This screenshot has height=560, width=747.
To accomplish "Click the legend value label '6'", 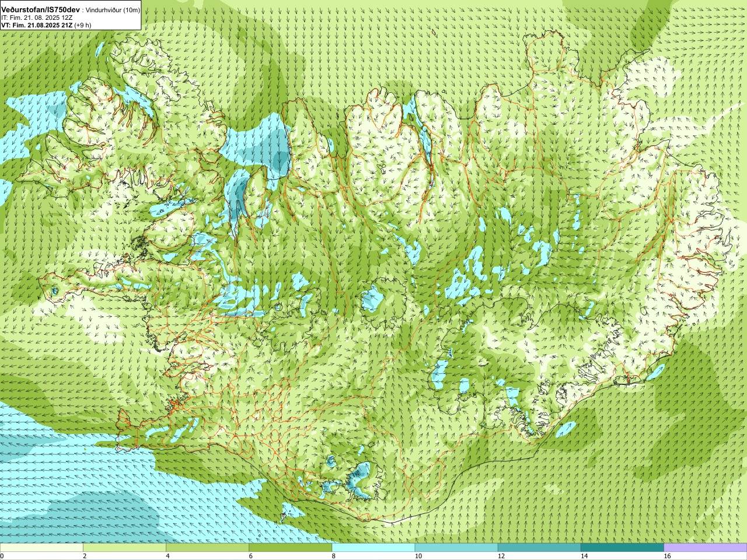I will click(250, 556).
